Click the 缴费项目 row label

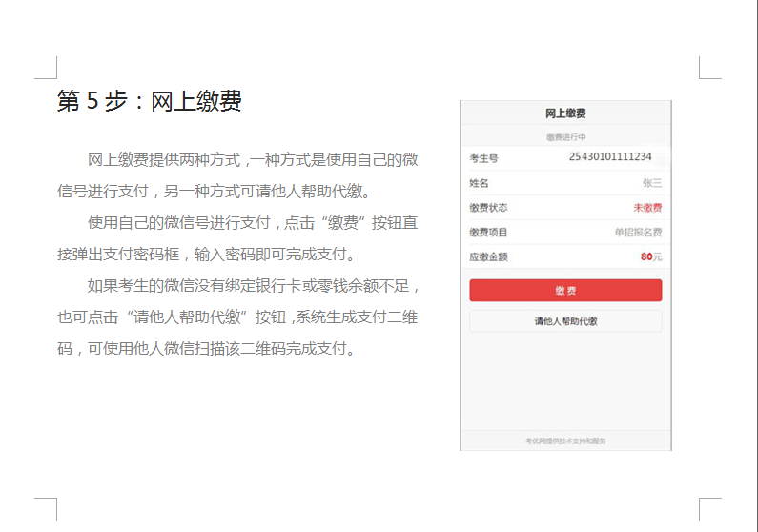[487, 233]
